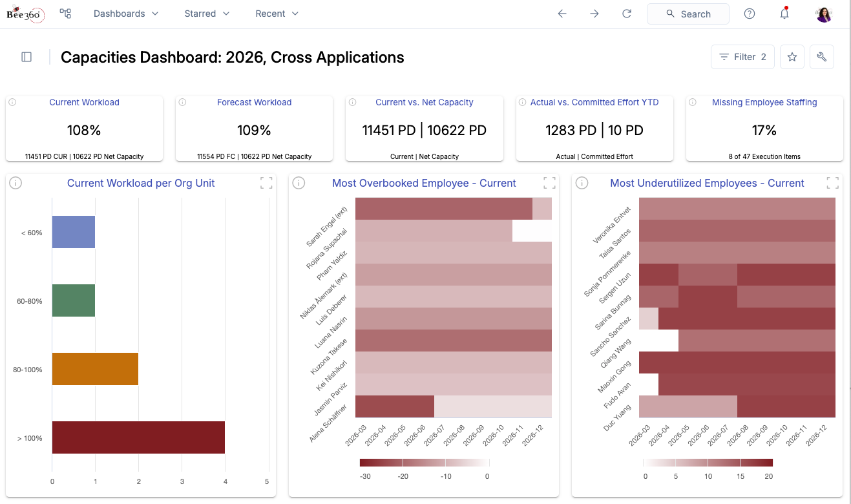Click the Current Workload card title
The image size is (851, 504).
84,102
